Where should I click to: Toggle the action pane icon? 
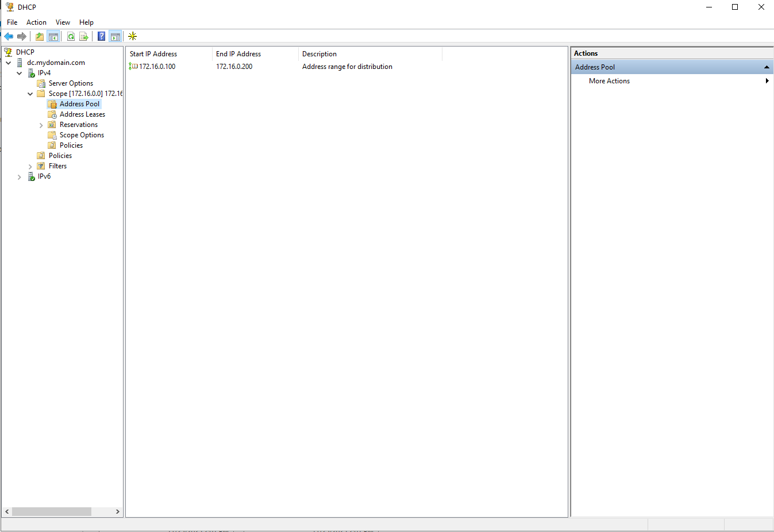[x=115, y=36]
